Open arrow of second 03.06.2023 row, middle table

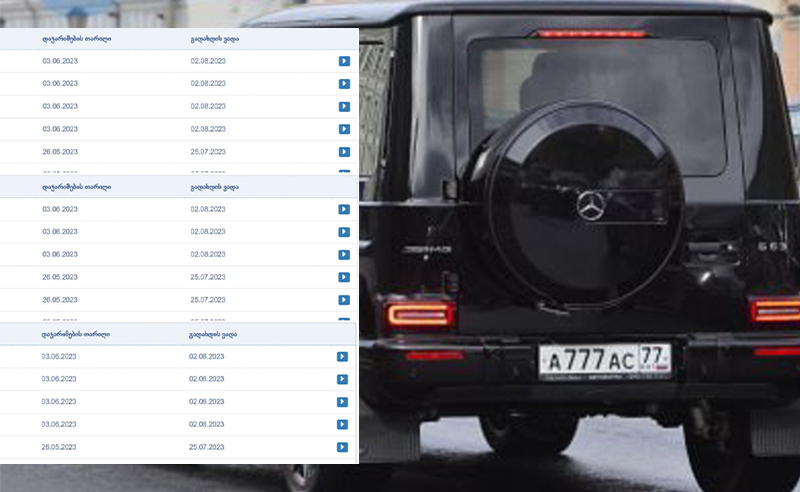click(x=344, y=232)
